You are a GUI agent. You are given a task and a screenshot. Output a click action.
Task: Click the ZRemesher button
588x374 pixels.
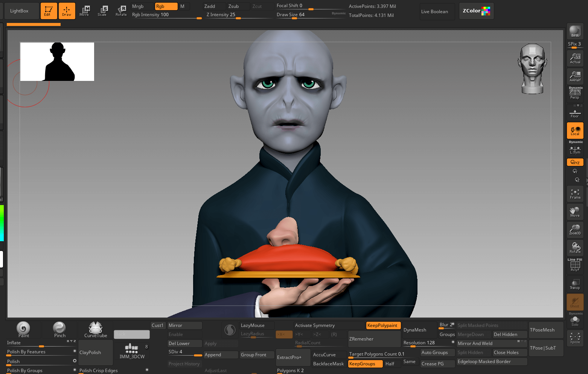[x=374, y=339]
